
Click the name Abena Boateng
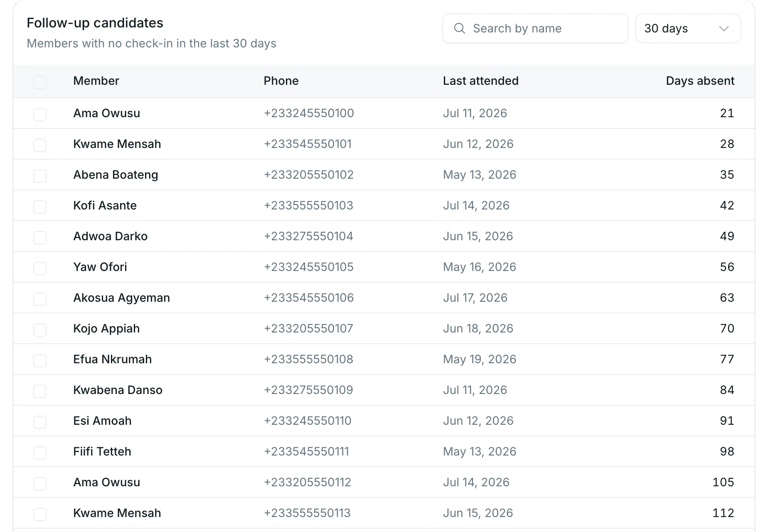coord(116,175)
